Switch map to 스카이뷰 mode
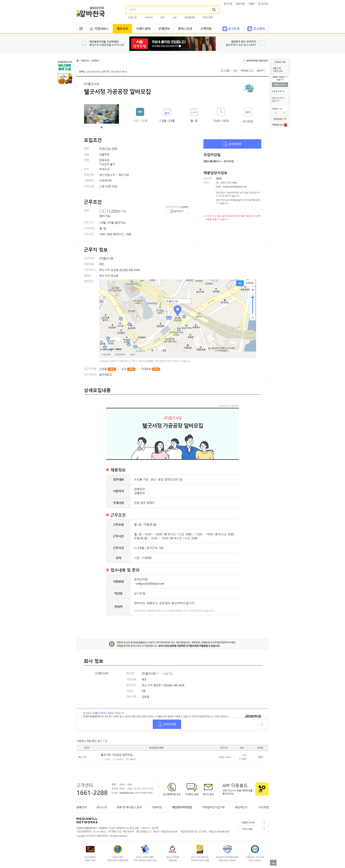The image size is (345, 868). [x=249, y=283]
